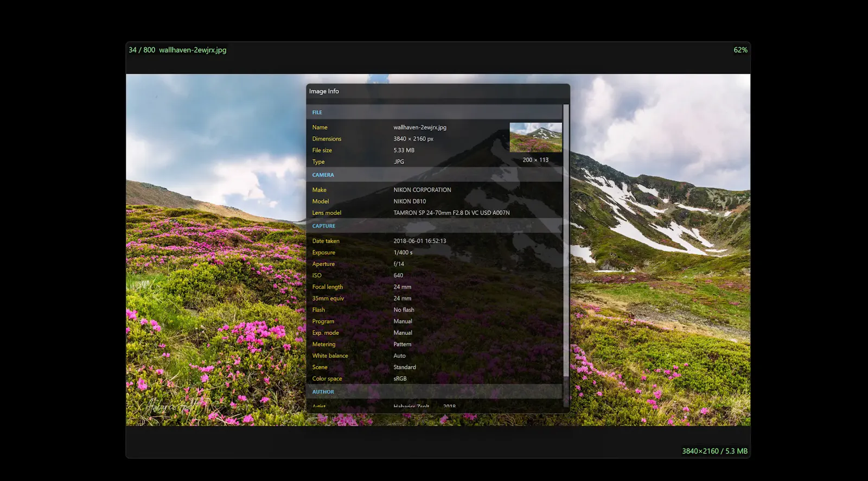The width and height of the screenshot is (868, 481).
Task: Click the 'Scene' label
Action: pyautogui.click(x=320, y=367)
